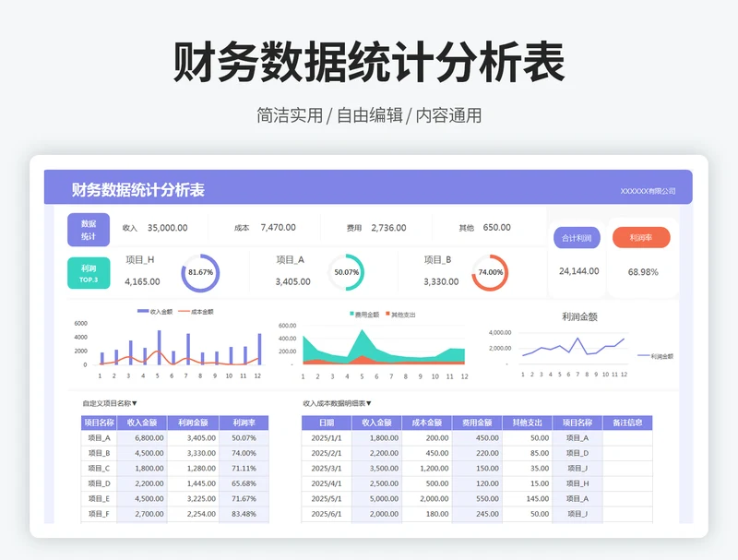Select the 其他支出 column header
Image resolution: width=738 pixels, height=560 pixels.
(x=527, y=423)
